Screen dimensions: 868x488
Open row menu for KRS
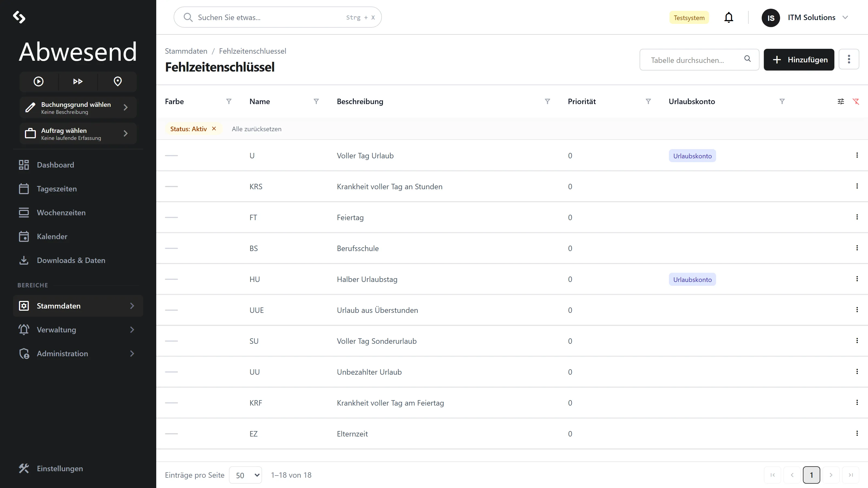(x=857, y=186)
